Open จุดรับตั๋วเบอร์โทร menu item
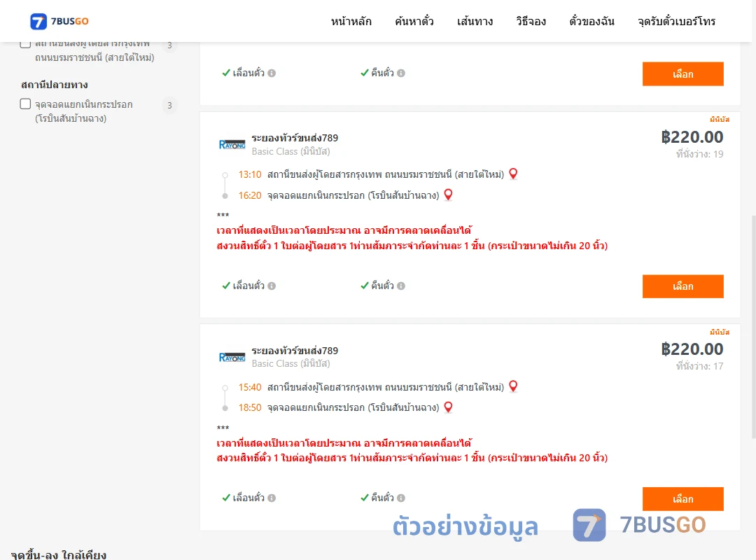 tap(676, 21)
